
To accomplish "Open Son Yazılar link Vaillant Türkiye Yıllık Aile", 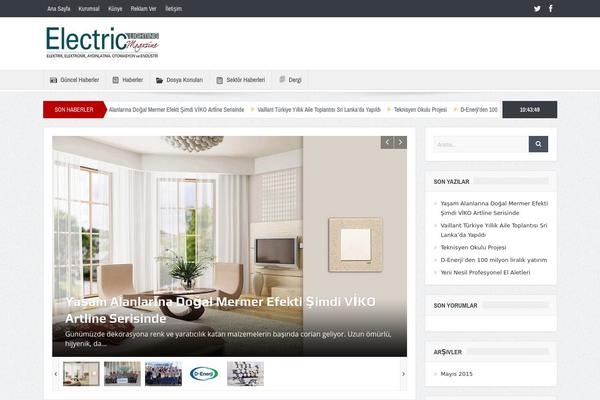I will [x=494, y=230].
